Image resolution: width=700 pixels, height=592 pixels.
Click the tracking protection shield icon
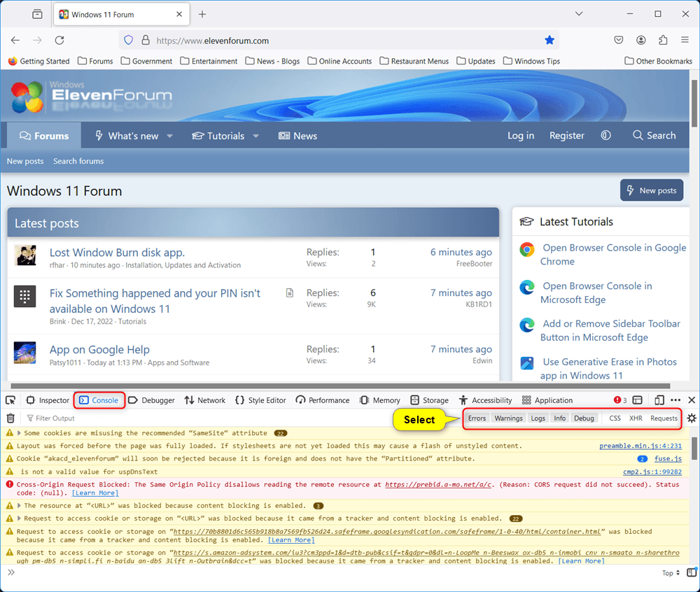click(x=129, y=40)
